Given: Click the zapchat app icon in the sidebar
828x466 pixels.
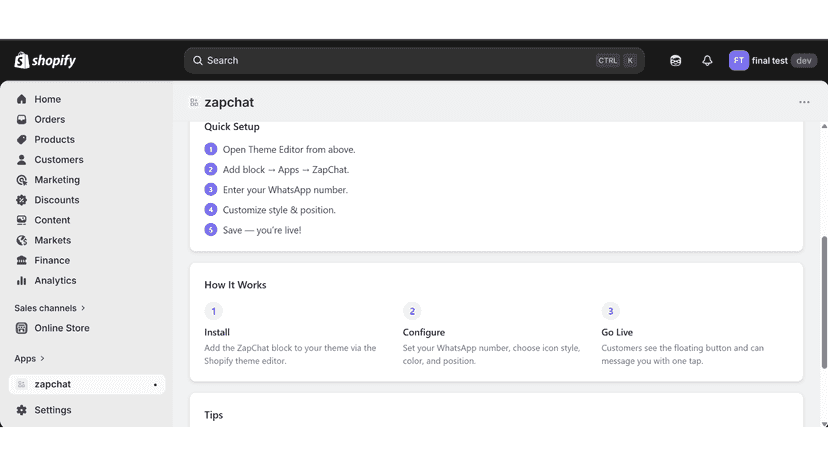Looking at the screenshot, I should coord(22,384).
